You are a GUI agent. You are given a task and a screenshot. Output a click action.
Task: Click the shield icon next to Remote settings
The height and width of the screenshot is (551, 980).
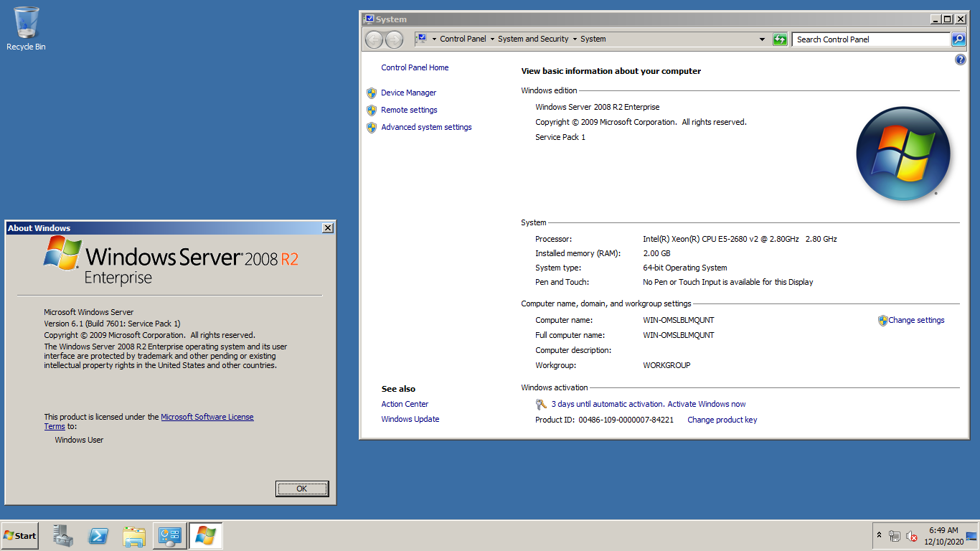coord(372,110)
